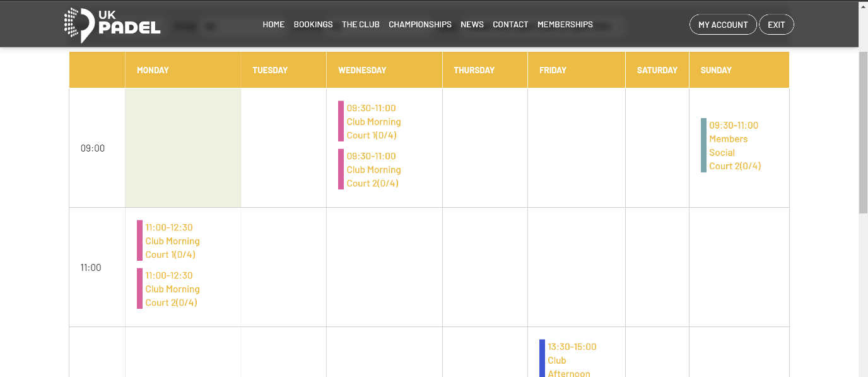The height and width of the screenshot is (377, 868).
Task: Click the vertical page scrollbar thumb
Action: pos(863,133)
